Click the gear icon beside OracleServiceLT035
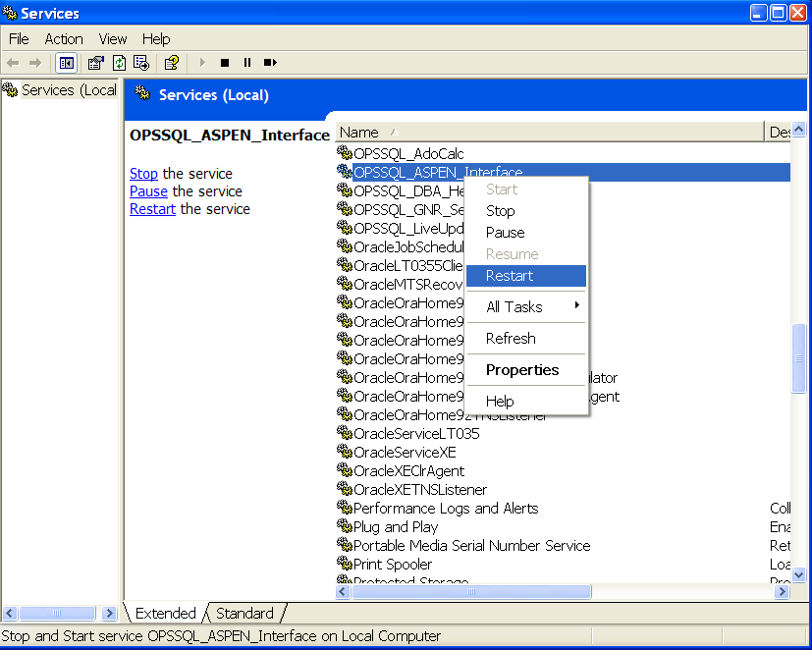812x650 pixels. 345,432
